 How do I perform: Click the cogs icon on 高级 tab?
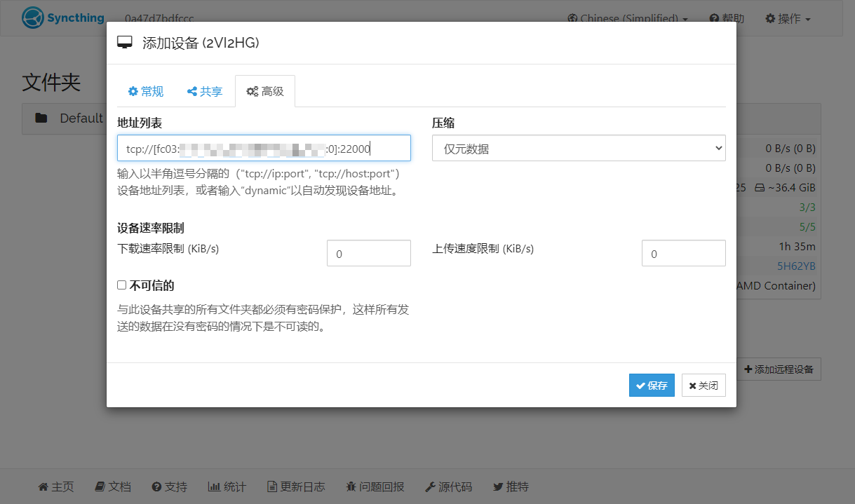point(252,92)
